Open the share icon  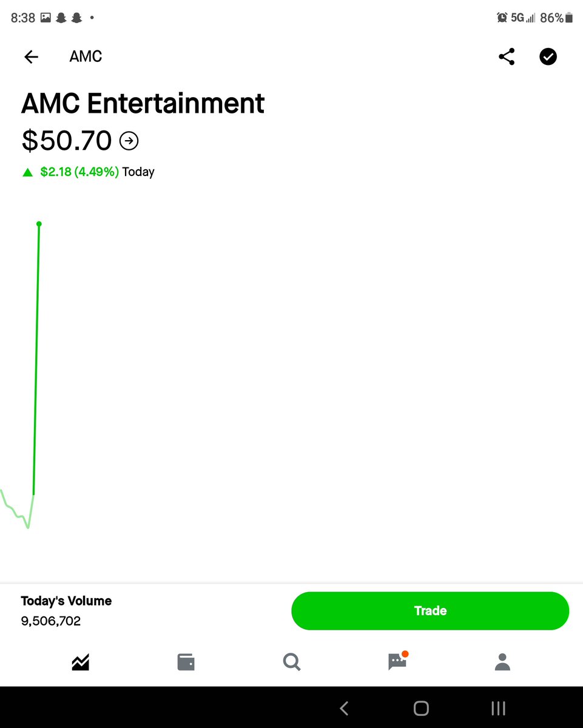(507, 57)
